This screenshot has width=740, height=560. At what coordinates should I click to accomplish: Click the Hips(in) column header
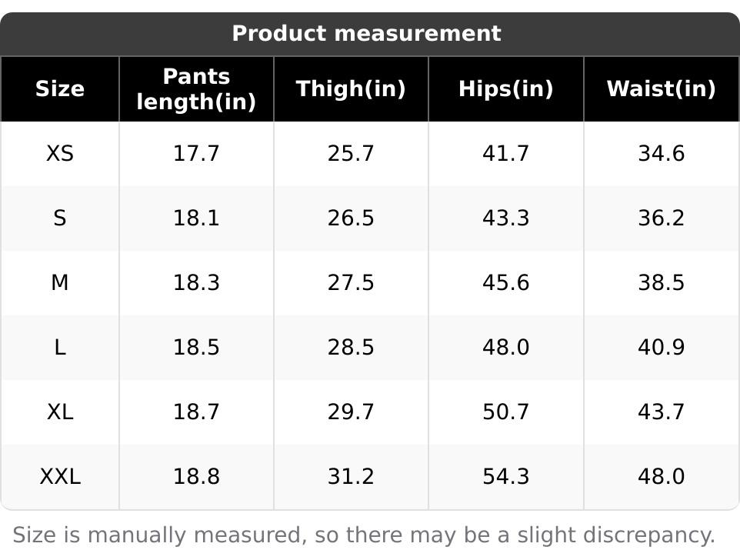click(505, 89)
